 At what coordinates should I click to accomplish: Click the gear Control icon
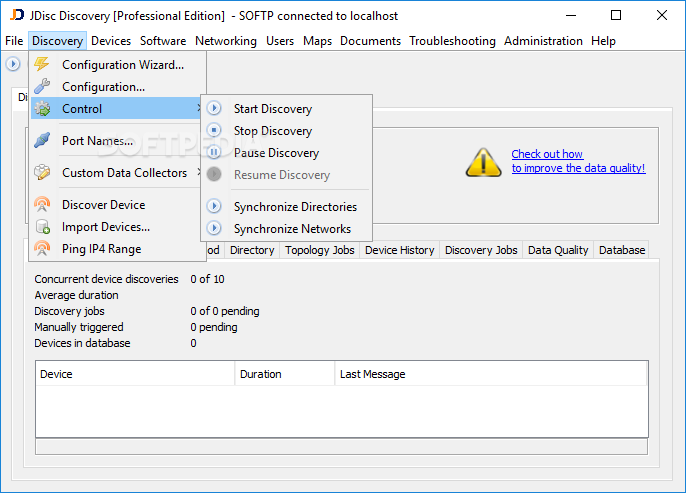click(x=42, y=108)
